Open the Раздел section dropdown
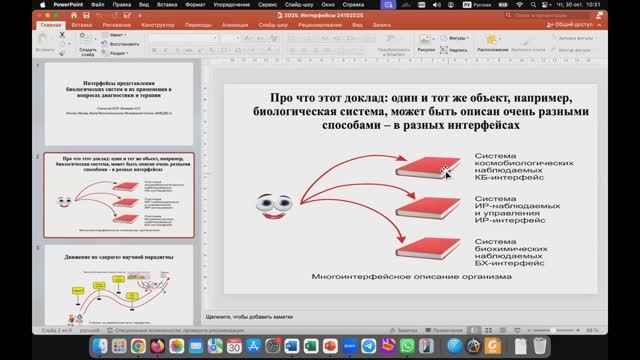 point(115,53)
